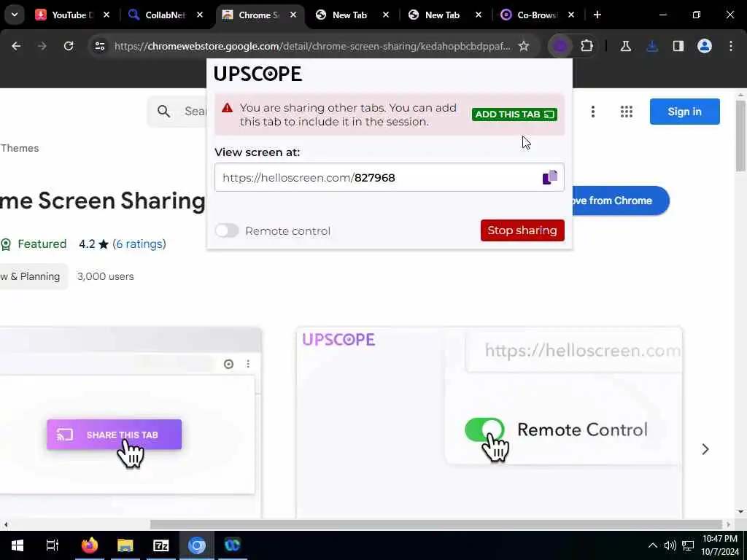747x560 pixels.
Task: Open the last taskbar app icon
Action: [233, 545]
